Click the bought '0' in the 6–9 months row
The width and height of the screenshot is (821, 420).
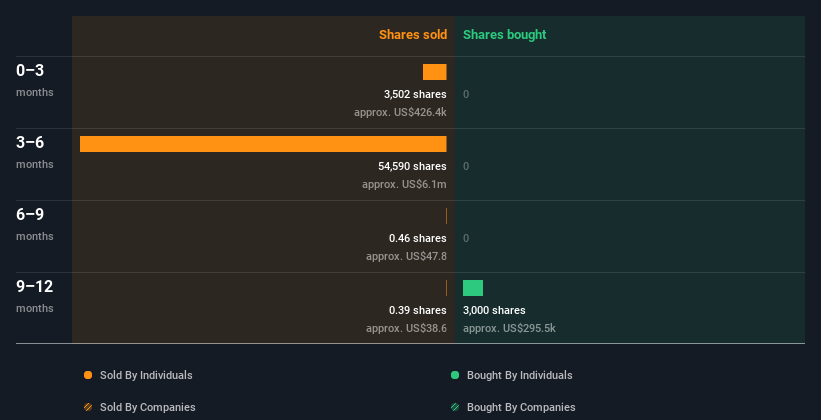point(466,238)
